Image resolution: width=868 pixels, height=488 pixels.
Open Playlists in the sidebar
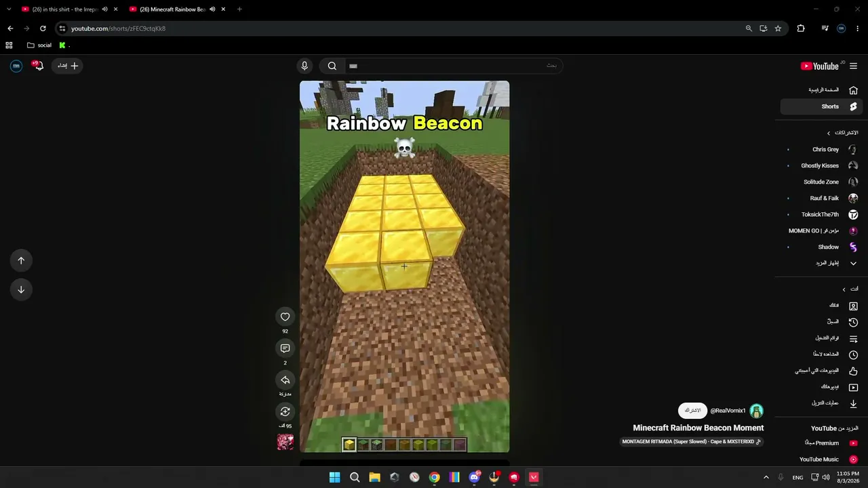pos(821,338)
